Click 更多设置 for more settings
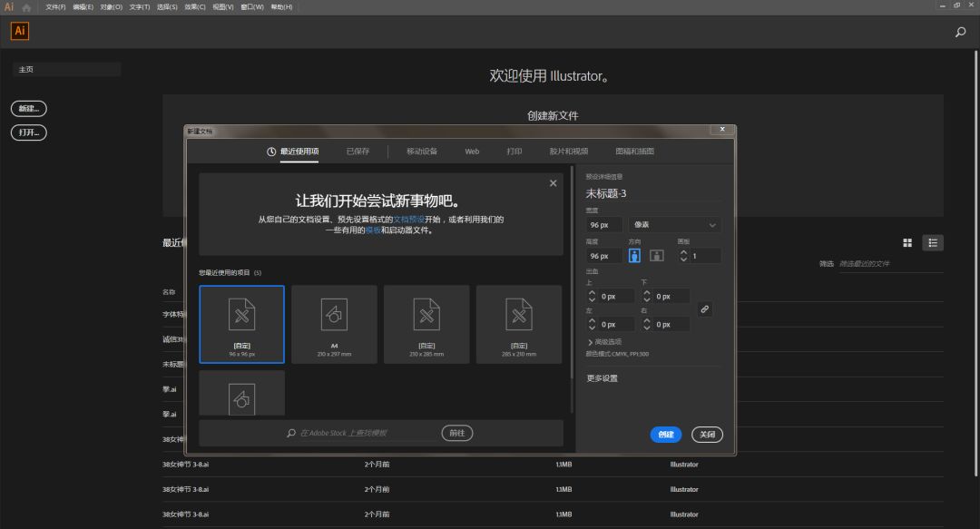Image resolution: width=980 pixels, height=529 pixels. tap(602, 378)
